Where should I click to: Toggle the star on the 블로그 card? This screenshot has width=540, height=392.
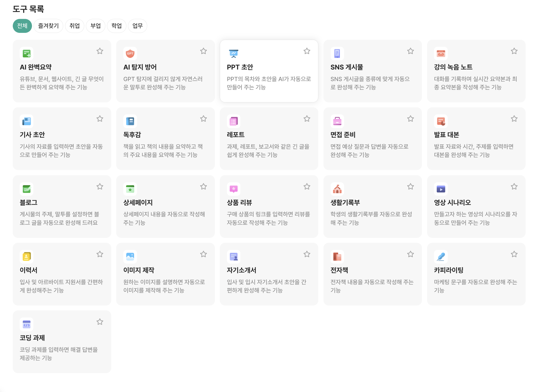(100, 187)
